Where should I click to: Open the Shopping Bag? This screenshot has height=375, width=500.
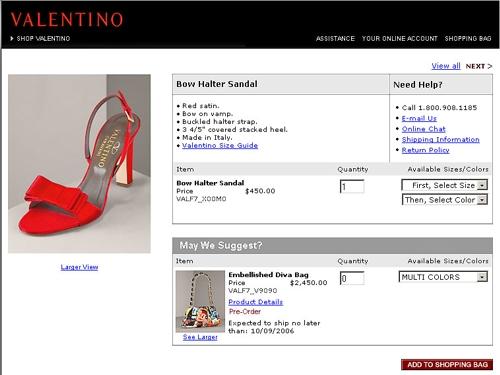[x=468, y=38]
